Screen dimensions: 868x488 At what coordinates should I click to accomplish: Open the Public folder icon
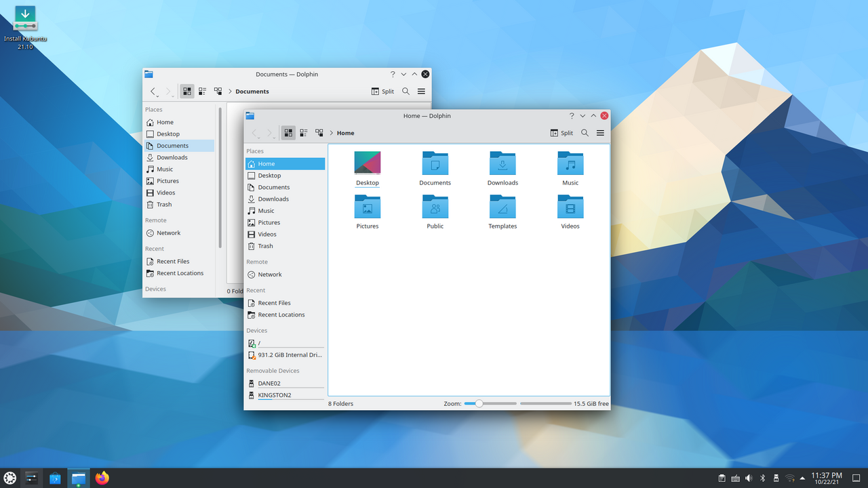pyautogui.click(x=435, y=212)
